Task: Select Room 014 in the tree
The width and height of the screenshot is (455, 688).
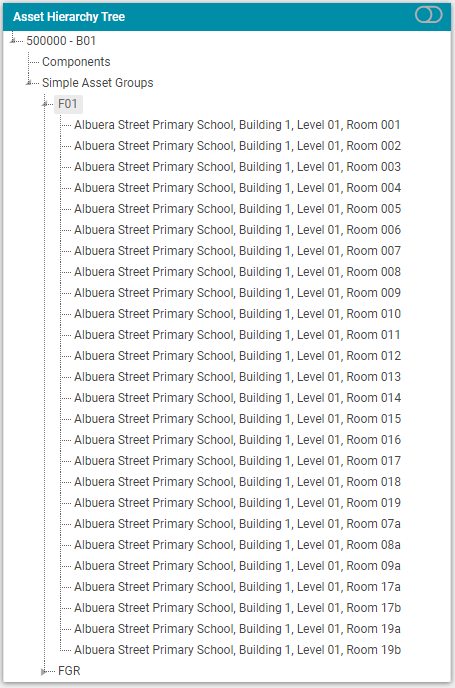Action: pyautogui.click(x=237, y=398)
